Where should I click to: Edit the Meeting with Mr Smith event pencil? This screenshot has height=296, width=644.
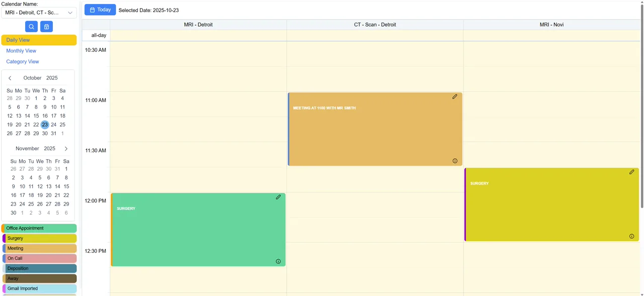[x=455, y=96]
